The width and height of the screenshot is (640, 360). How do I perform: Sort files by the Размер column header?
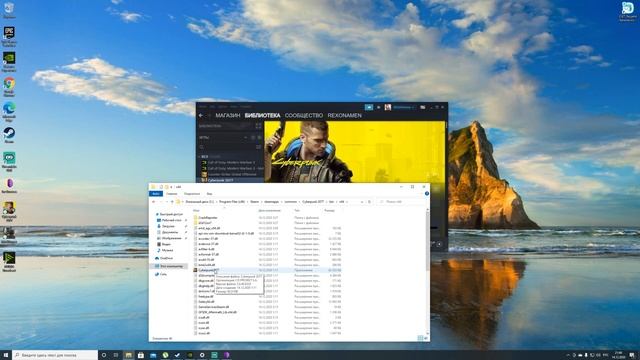(329, 211)
